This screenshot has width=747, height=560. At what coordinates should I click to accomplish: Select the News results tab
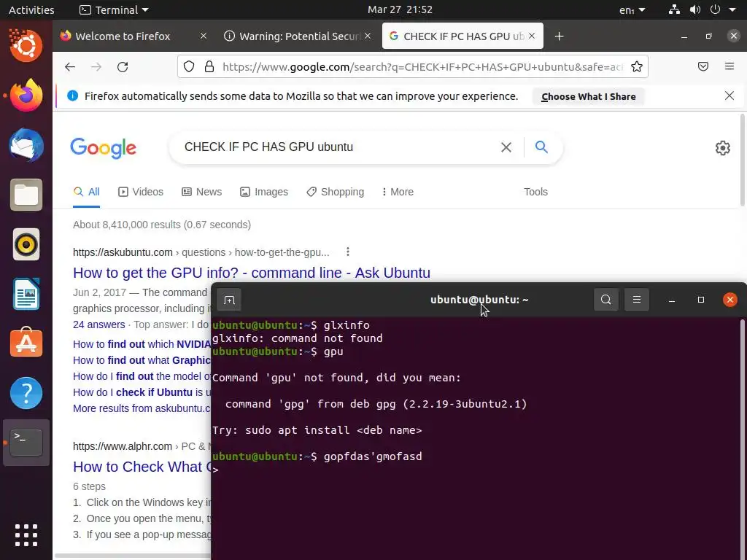(x=201, y=192)
